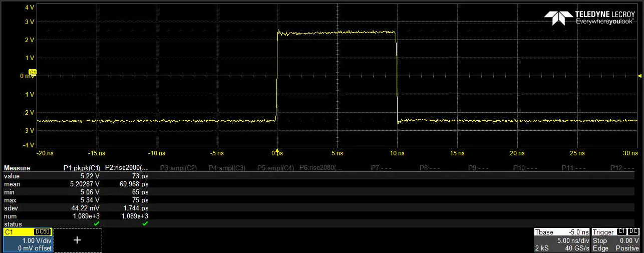
Task: Open the disabled P3:ampl(C2) measurement slot
Action: 178,168
